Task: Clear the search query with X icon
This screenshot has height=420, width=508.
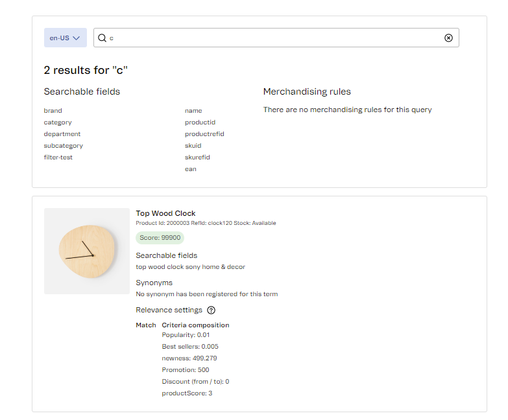Action: [448, 38]
